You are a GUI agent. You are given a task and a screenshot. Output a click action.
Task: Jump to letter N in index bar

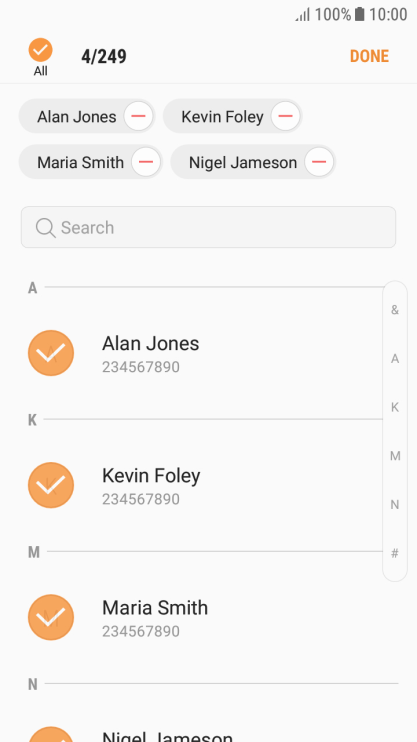click(395, 505)
